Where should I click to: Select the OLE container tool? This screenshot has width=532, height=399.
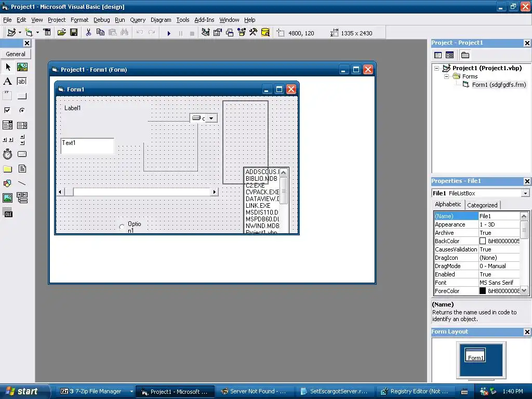click(x=7, y=212)
